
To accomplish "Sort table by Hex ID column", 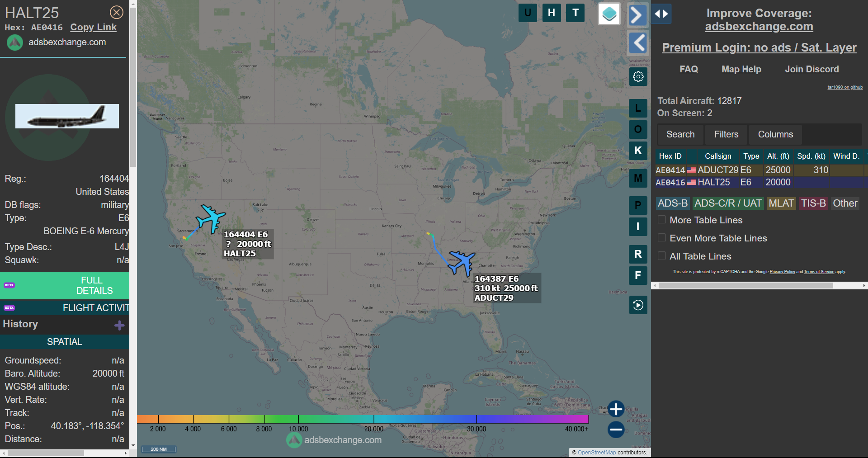I will pos(670,156).
